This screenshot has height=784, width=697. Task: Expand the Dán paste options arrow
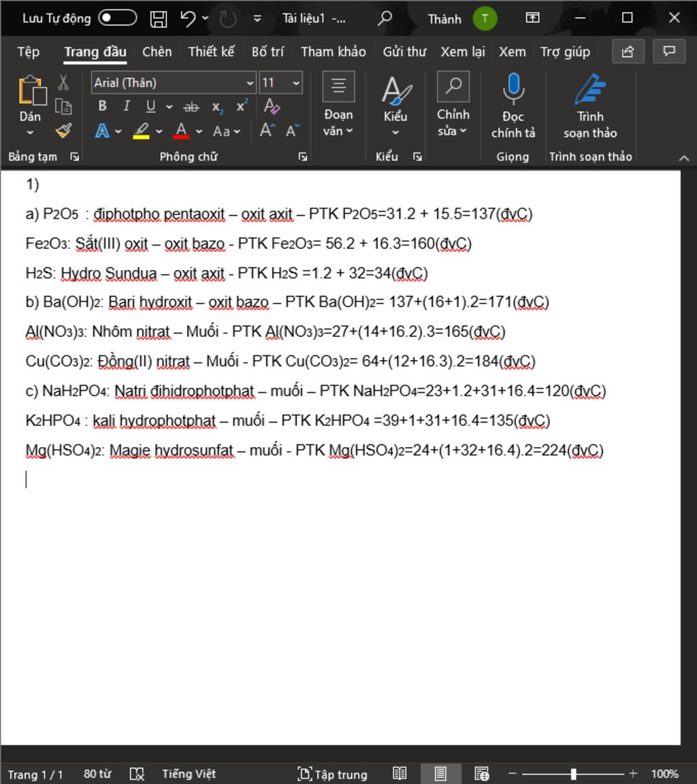click(x=30, y=133)
